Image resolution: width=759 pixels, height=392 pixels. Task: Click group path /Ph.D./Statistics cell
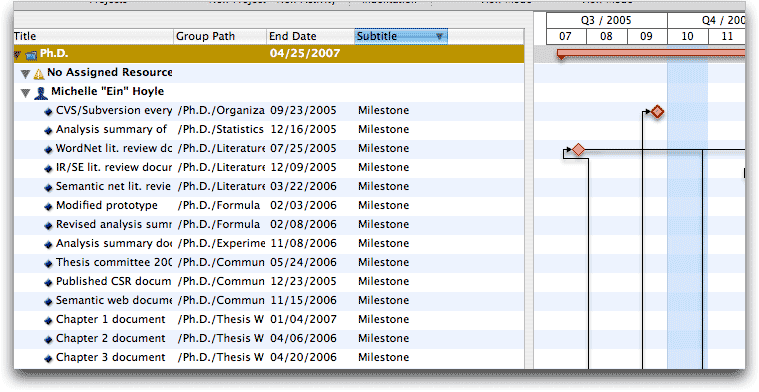pyautogui.click(x=221, y=129)
